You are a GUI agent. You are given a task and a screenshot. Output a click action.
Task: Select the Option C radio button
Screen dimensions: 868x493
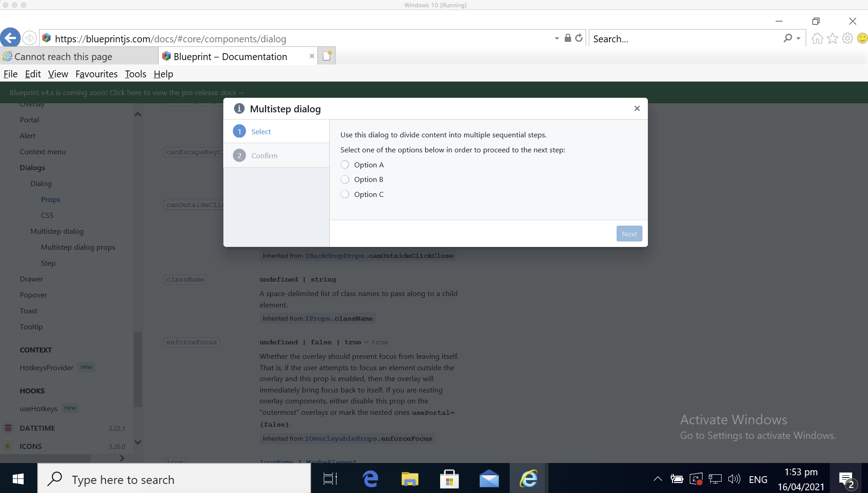[345, 194]
